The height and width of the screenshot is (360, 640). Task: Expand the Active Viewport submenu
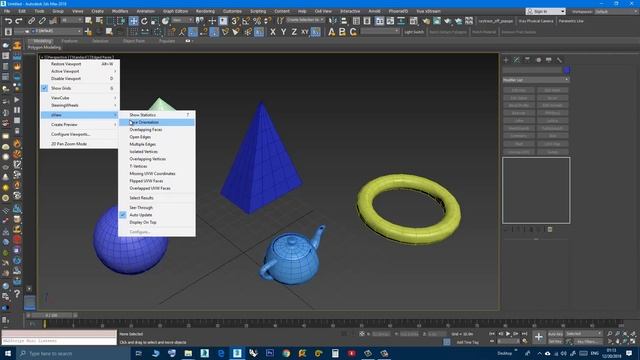pyautogui.click(x=80, y=71)
